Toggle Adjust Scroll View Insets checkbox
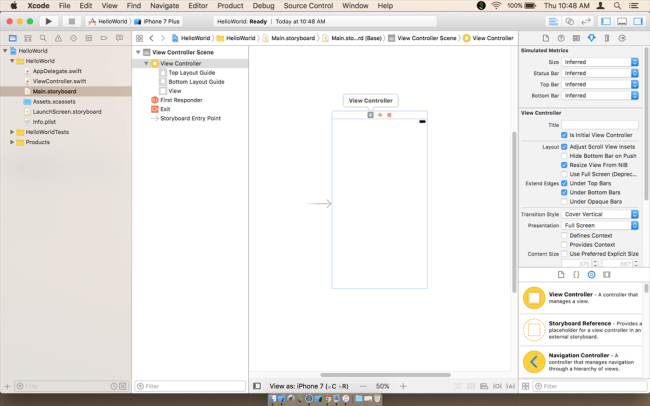The width and height of the screenshot is (650, 406). [564, 147]
